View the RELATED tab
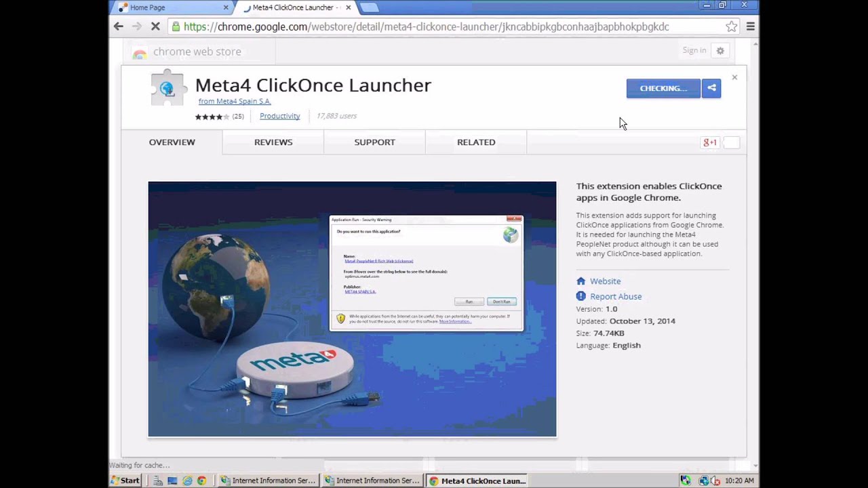This screenshot has width=868, height=488. (x=476, y=142)
